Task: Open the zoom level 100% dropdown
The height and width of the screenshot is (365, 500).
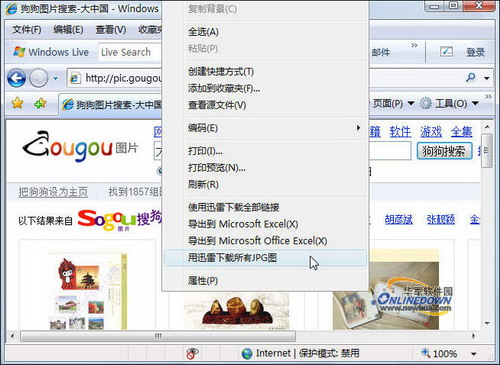Action: point(474,354)
